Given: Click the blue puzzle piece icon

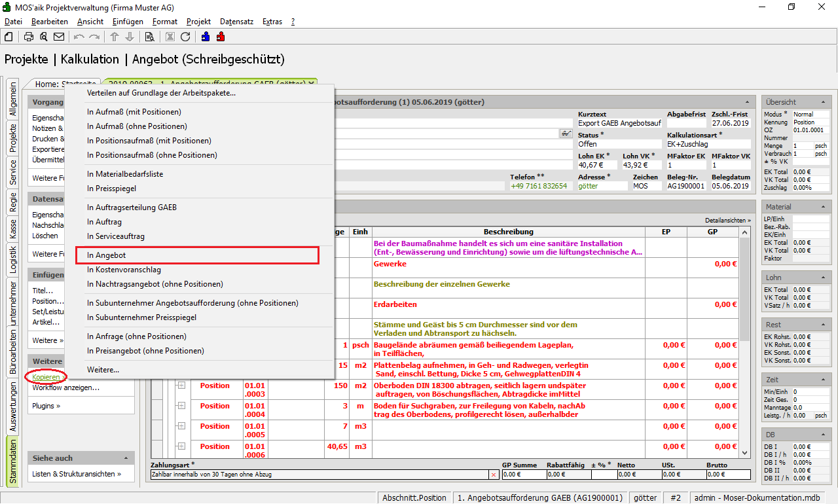Looking at the screenshot, I should click(206, 37).
